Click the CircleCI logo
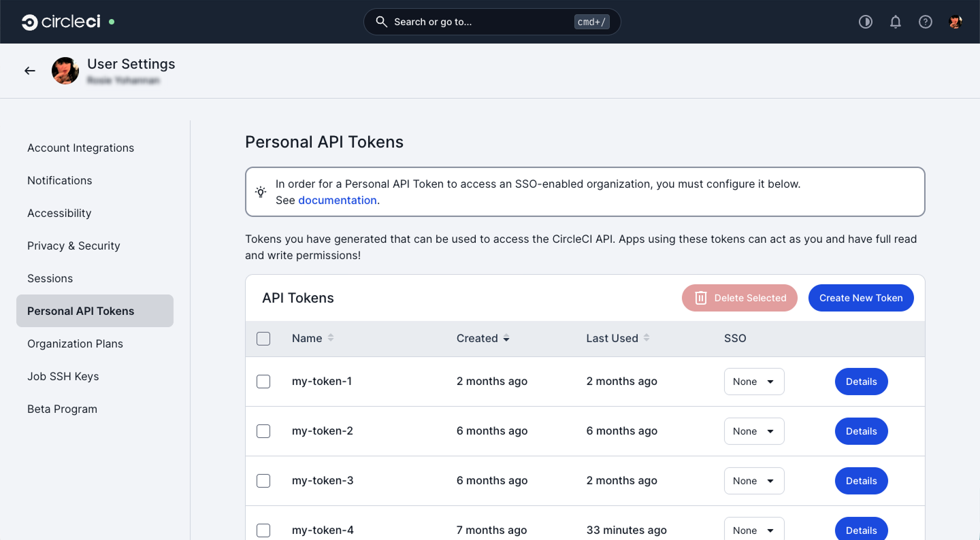 [60, 21]
